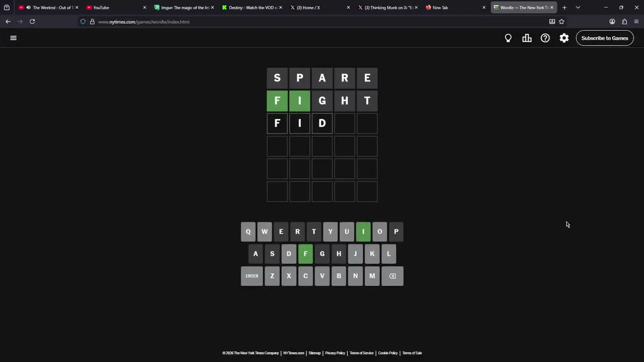Image resolution: width=644 pixels, height=362 pixels.
Task: Select the N key on Wordle keyboard
Action: pyautogui.click(x=355, y=276)
